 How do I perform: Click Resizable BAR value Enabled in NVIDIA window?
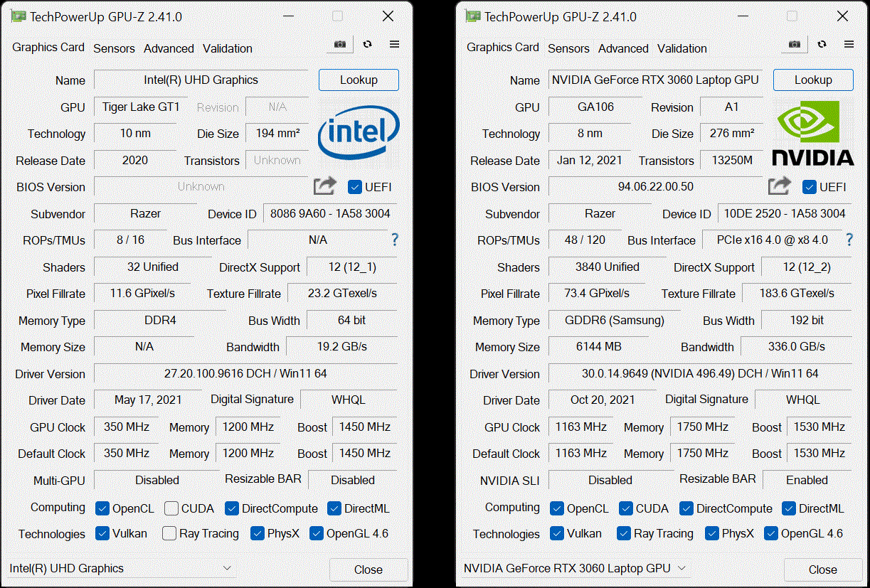[x=807, y=480]
